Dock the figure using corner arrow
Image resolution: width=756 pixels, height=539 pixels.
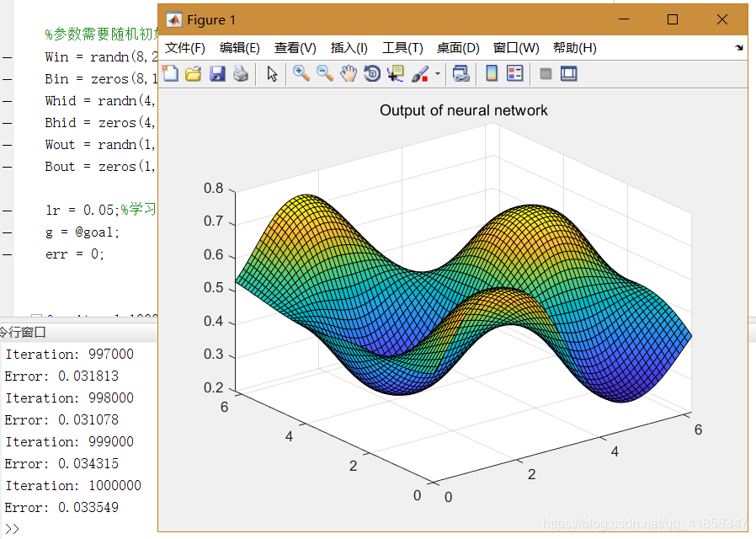739,48
